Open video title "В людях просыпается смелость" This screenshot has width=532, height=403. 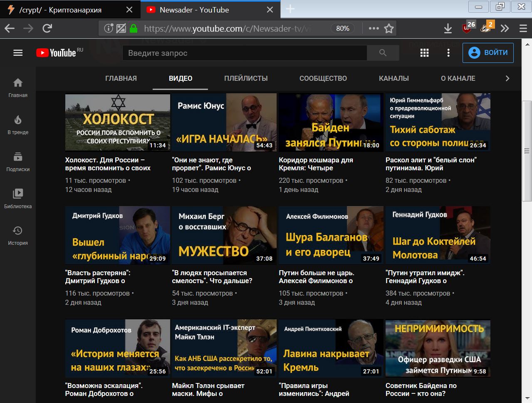click(x=212, y=277)
